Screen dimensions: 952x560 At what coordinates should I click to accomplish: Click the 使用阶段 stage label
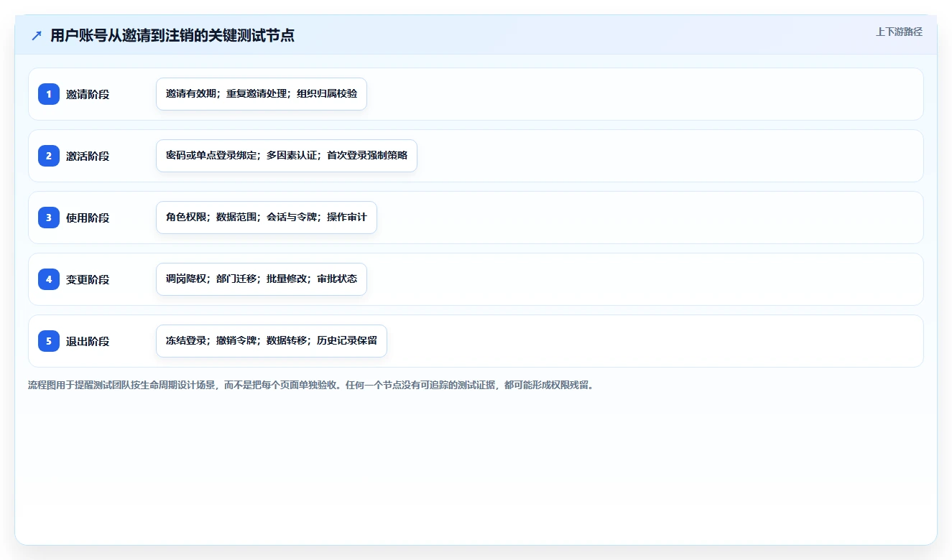tap(88, 218)
